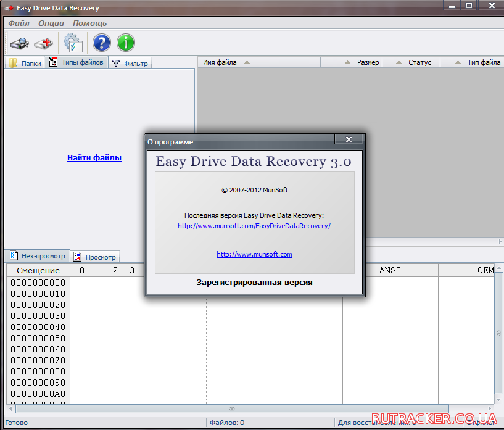Minimize the Easy Drive Data Recovery window
Image resolution: width=504 pixels, height=430 pixels.
[x=452, y=6]
